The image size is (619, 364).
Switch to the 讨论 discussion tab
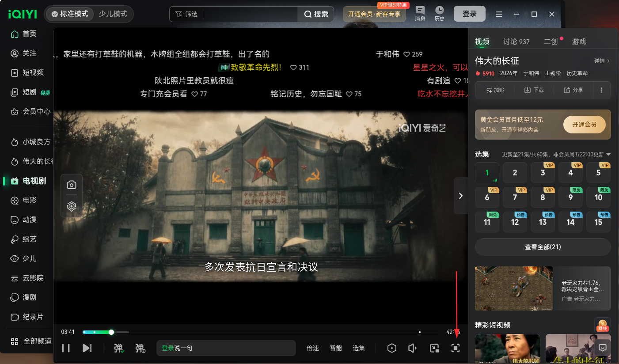pos(516,42)
